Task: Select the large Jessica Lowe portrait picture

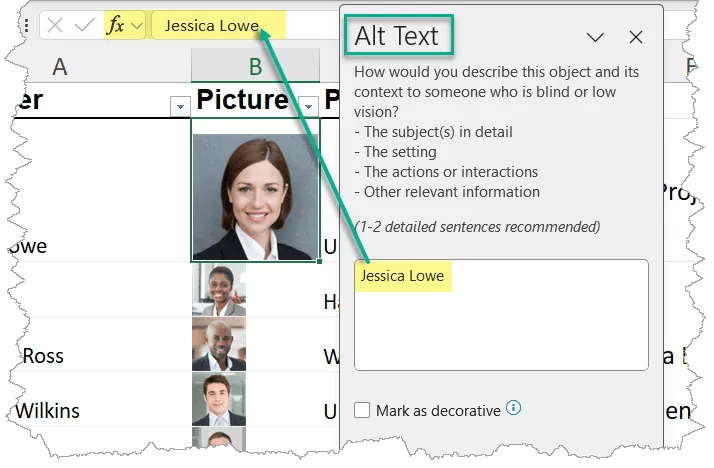Action: click(255, 197)
